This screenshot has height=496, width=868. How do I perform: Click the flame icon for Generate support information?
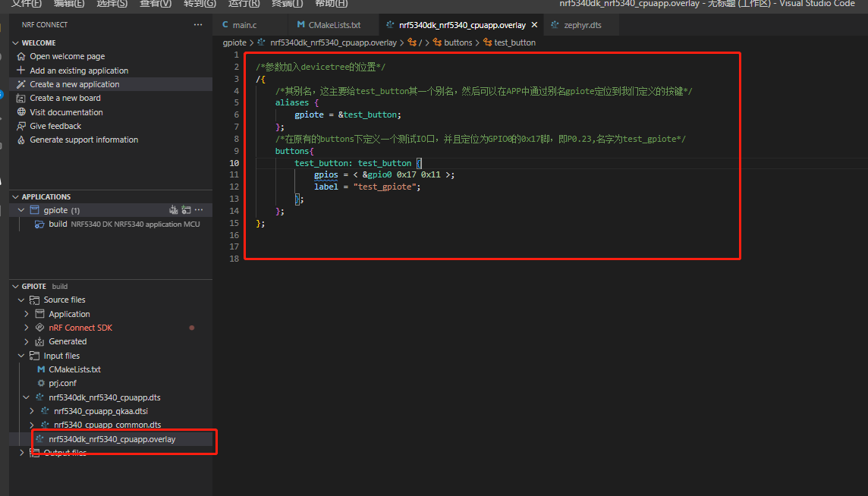[21, 140]
